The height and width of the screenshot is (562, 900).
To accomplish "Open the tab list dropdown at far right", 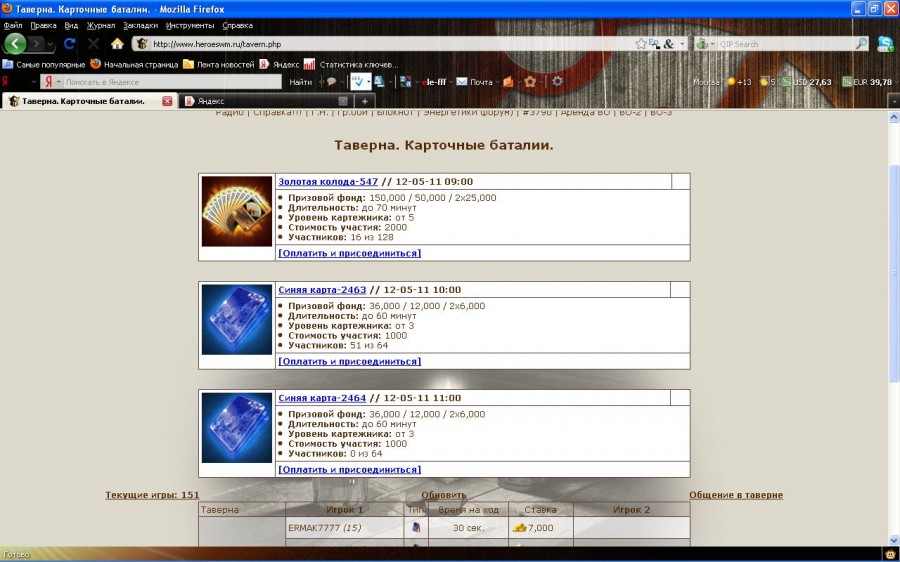I will [894, 101].
